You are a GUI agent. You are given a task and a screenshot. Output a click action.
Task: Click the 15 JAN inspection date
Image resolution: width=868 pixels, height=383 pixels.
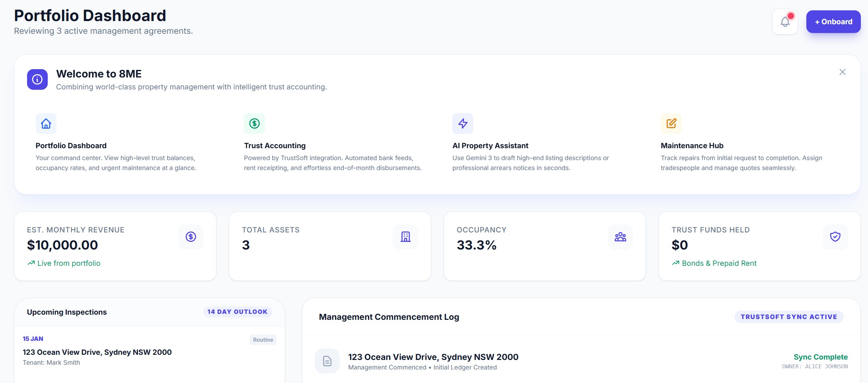click(x=33, y=339)
